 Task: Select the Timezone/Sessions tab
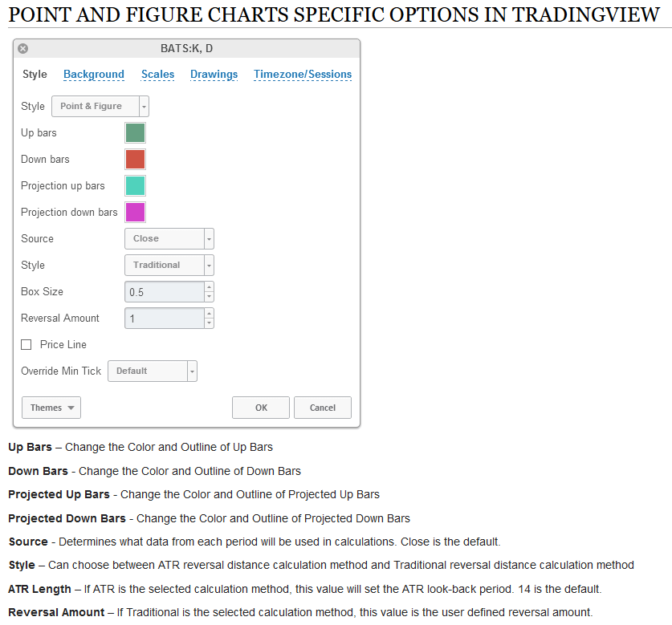303,75
